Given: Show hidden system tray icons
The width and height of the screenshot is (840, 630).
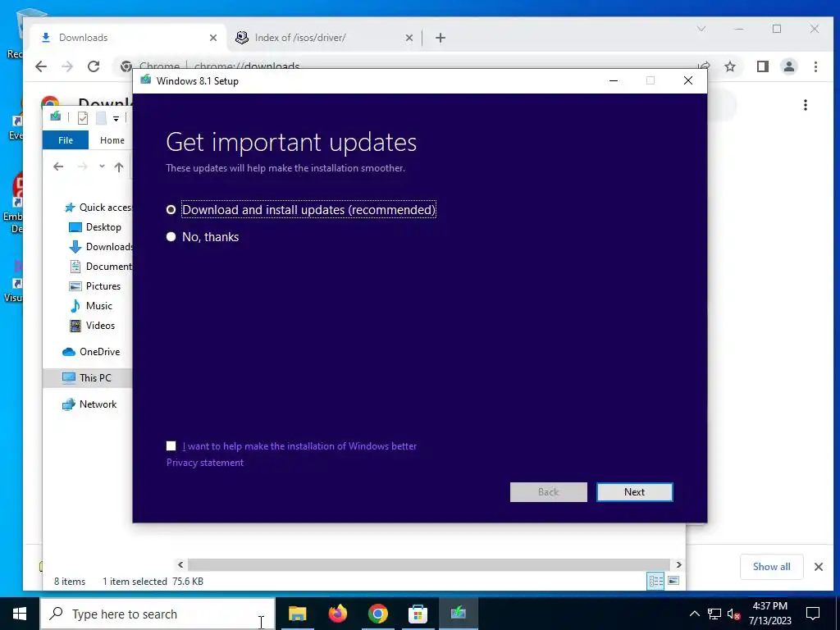Looking at the screenshot, I should [694, 614].
